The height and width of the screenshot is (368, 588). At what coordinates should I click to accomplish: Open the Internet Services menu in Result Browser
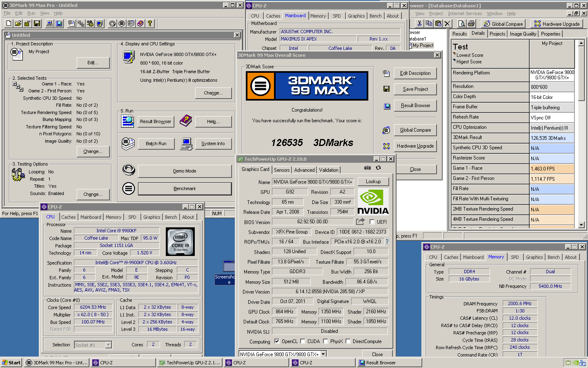465,13
